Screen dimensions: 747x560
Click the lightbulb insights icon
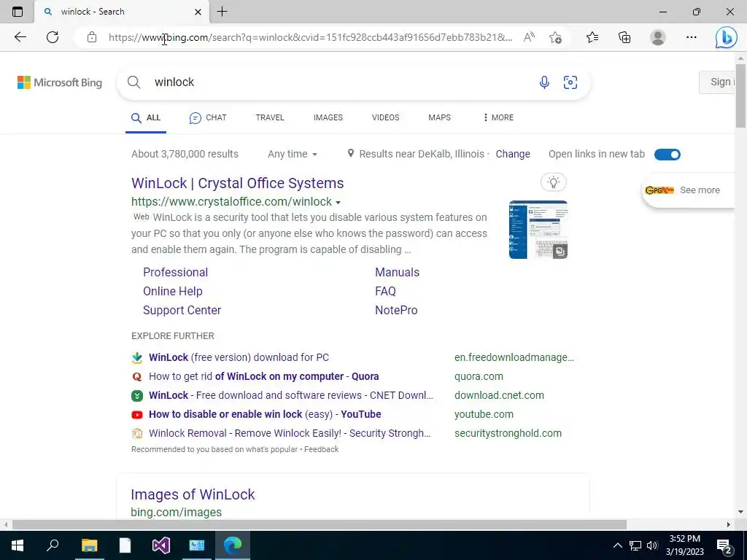pos(554,182)
